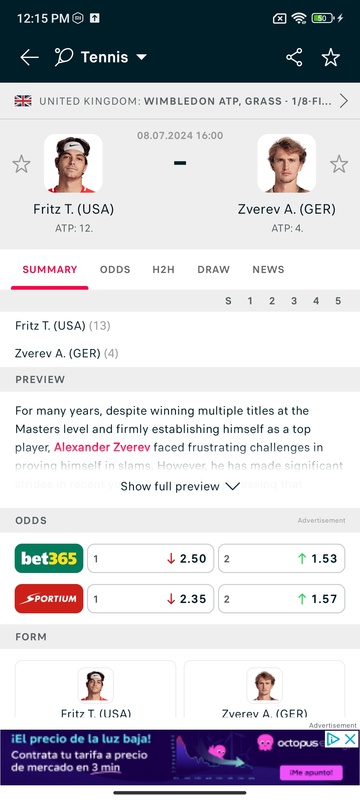
Task: Open the ad info triangle icon
Action: pos(332,739)
